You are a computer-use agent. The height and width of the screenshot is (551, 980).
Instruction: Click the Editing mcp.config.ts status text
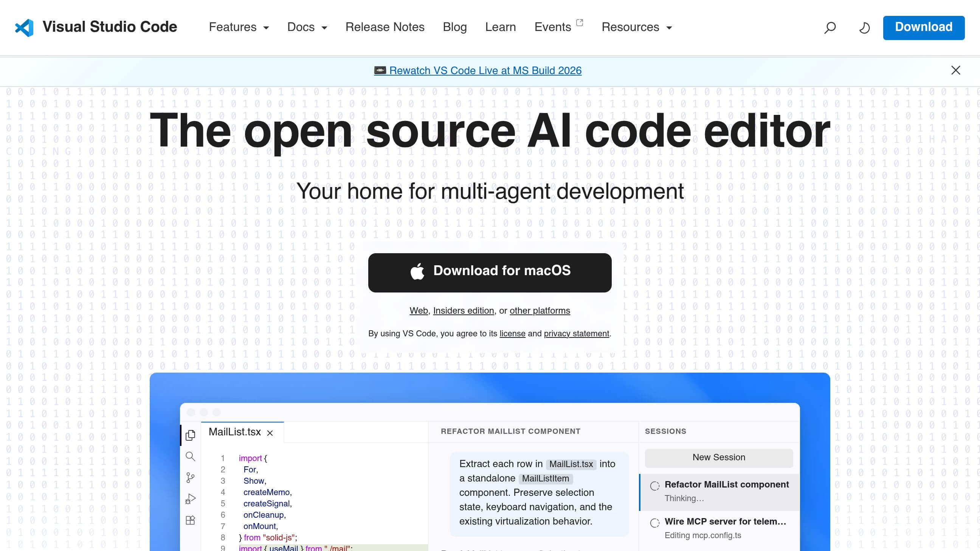pyautogui.click(x=702, y=536)
